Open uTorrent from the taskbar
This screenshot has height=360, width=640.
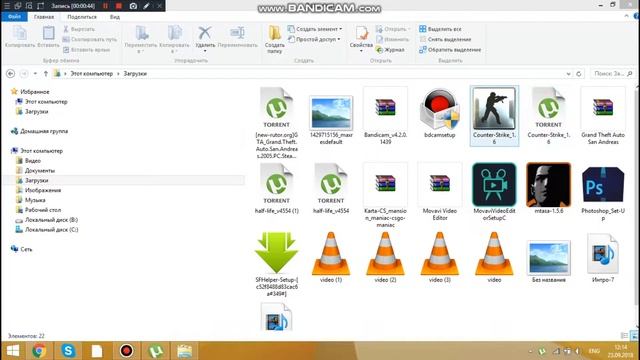click(x=156, y=351)
